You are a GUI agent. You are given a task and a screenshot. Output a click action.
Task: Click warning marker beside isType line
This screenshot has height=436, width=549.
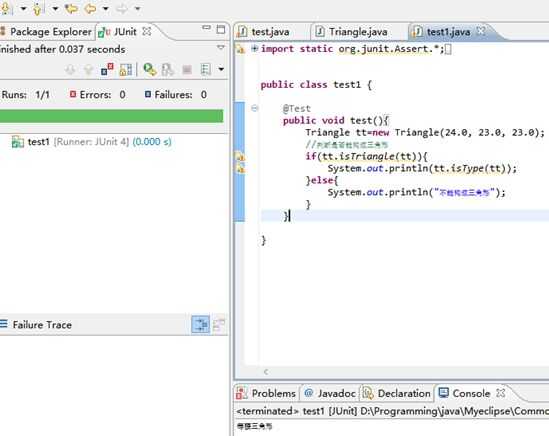click(x=240, y=168)
